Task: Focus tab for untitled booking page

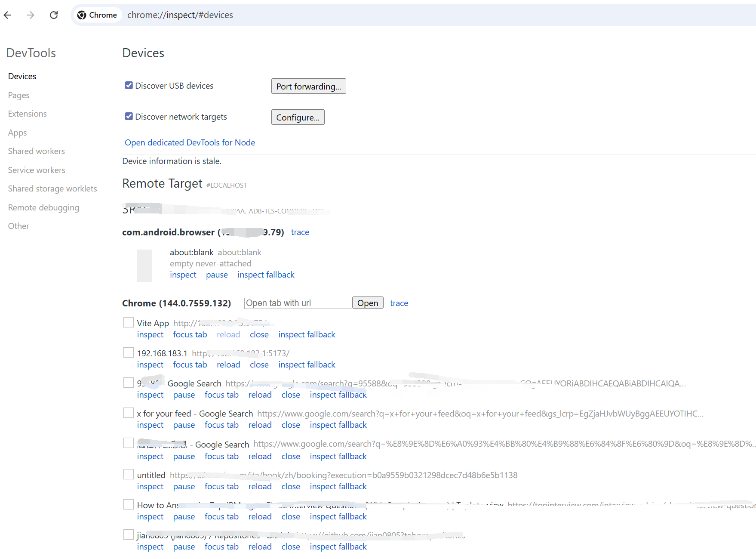Action: point(221,486)
